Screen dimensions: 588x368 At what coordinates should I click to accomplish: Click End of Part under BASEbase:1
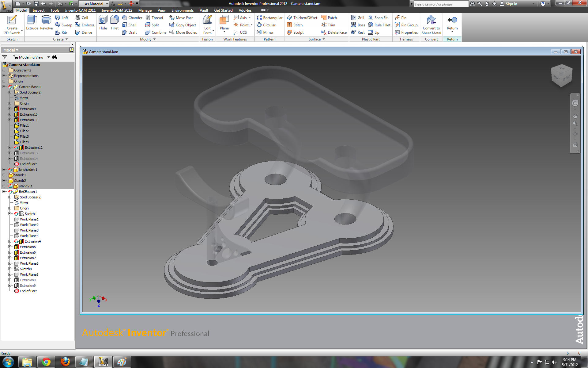click(x=28, y=291)
